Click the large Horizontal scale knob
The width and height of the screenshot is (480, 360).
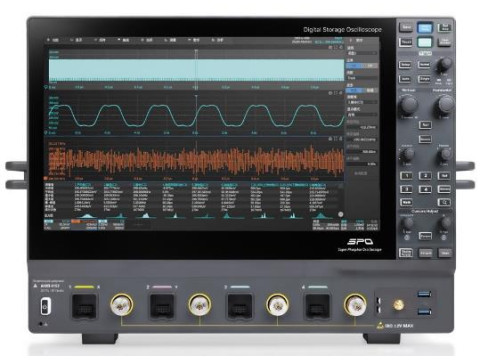click(444, 105)
